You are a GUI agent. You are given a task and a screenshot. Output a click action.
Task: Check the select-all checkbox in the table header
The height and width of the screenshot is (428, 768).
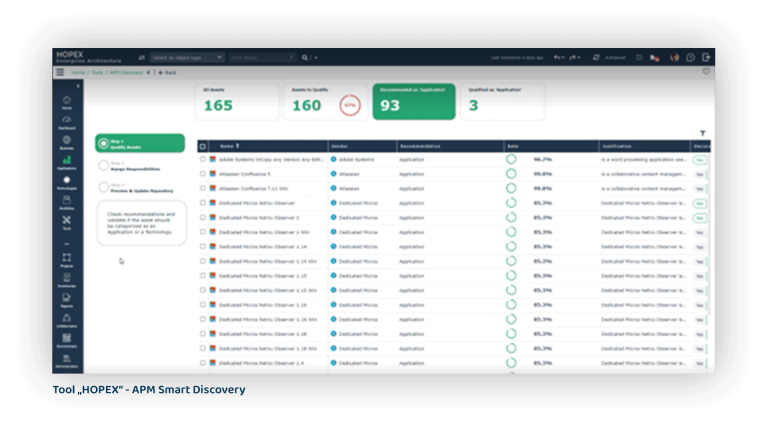point(202,146)
